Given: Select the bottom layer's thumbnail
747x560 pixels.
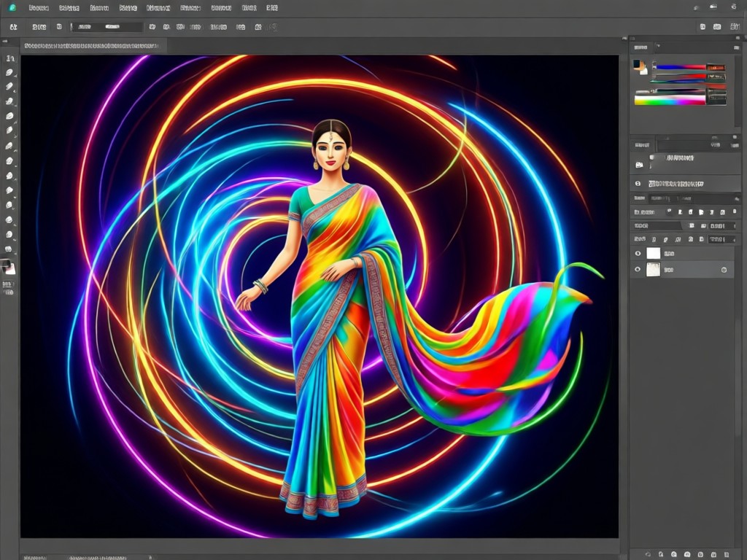Looking at the screenshot, I should tap(653, 270).
